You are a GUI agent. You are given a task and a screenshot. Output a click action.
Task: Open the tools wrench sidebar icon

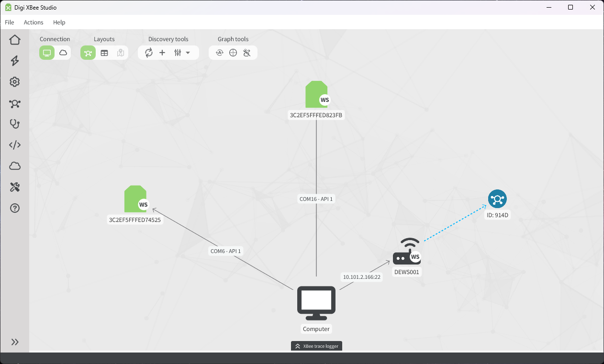click(x=15, y=187)
